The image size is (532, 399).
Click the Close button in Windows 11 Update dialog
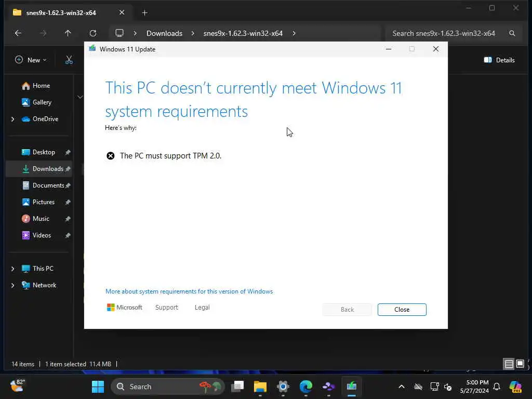tap(402, 310)
